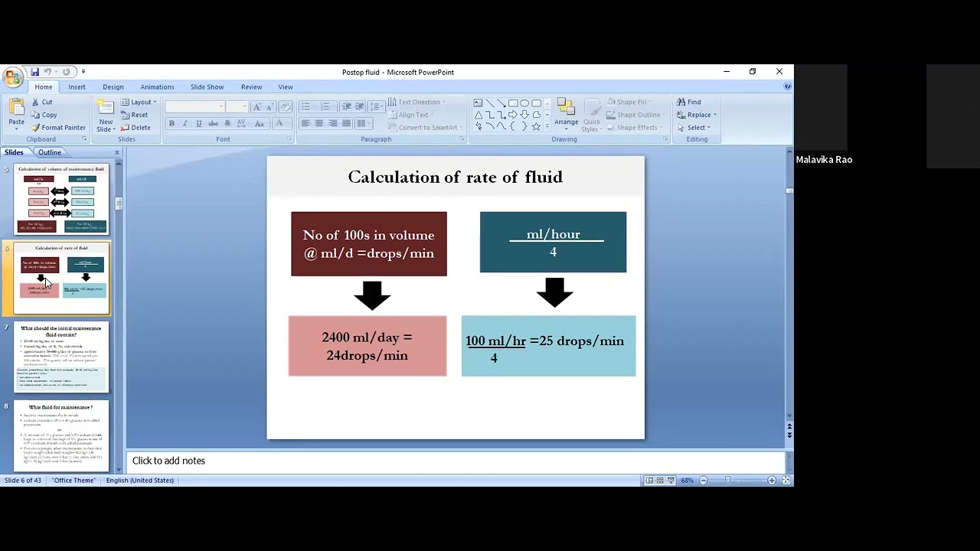Insert a New Slide
The image size is (980, 551).
pyautogui.click(x=106, y=116)
